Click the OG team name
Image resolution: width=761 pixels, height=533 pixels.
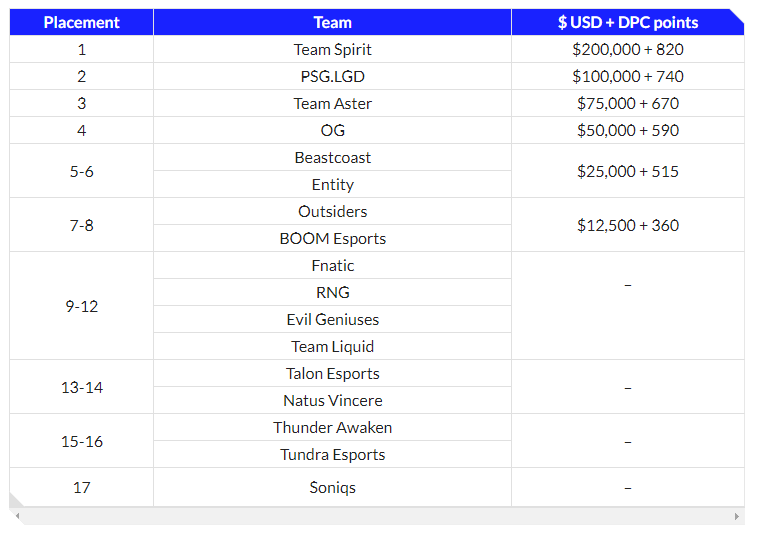point(332,130)
